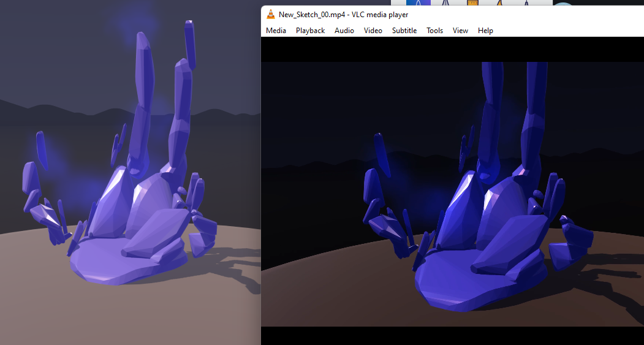The height and width of the screenshot is (345, 644).
Task: Click the VLC cone icon in title bar
Action: (271, 14)
